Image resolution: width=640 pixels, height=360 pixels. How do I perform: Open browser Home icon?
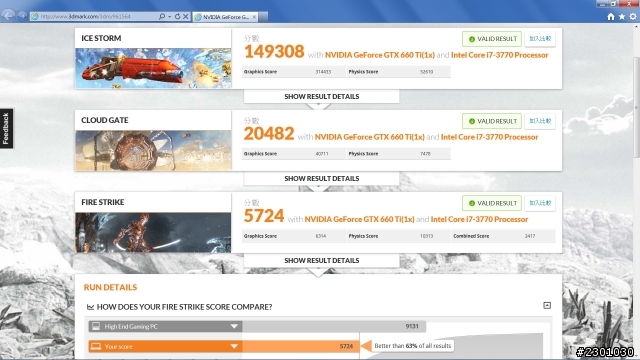point(611,16)
